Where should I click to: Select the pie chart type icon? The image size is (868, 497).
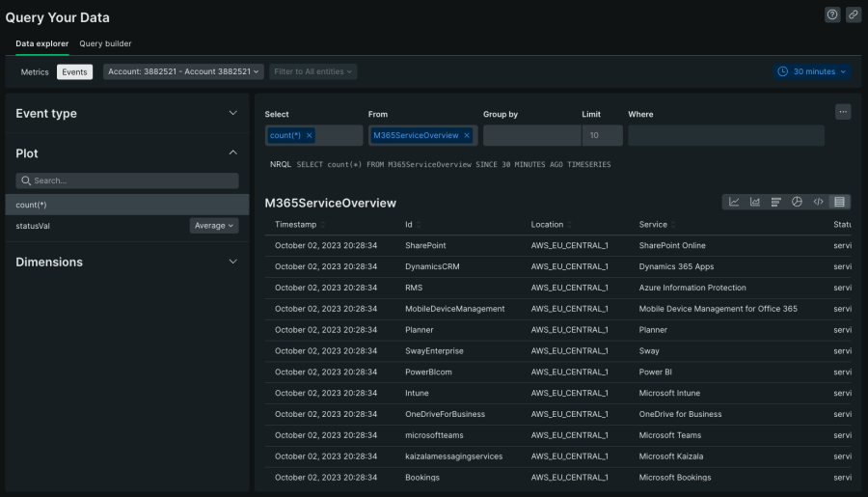tap(798, 203)
